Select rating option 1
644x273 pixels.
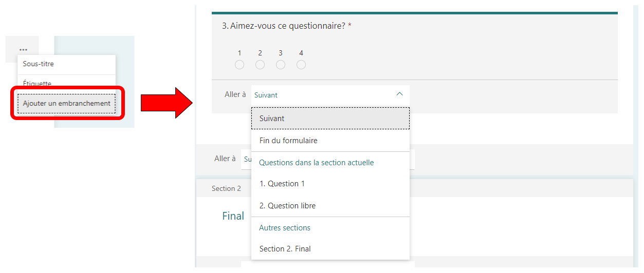click(240, 65)
